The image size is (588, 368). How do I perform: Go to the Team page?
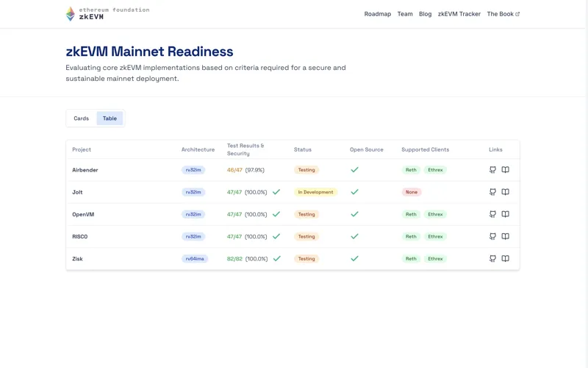[405, 14]
